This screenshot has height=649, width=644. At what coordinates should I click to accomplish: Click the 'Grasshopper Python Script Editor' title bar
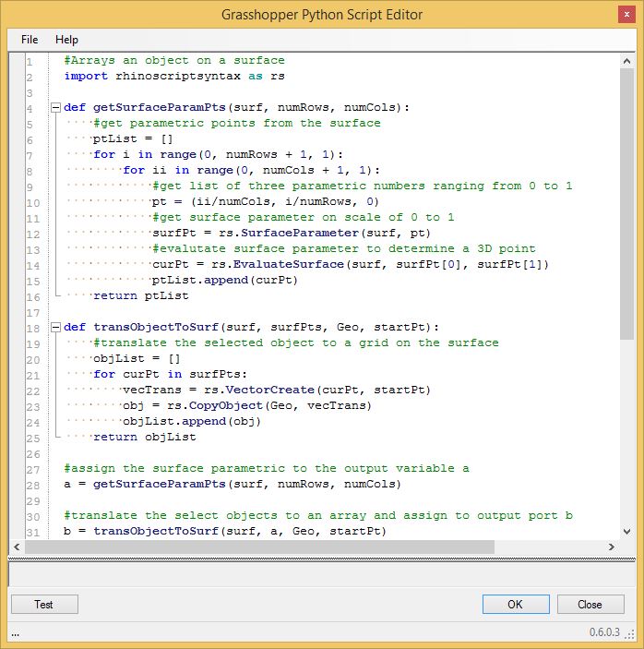[322, 15]
